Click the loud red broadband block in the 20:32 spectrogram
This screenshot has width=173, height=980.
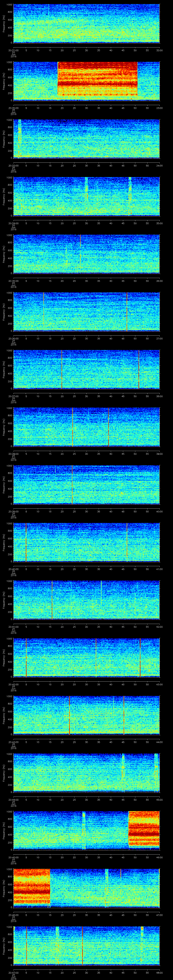(x=97, y=78)
